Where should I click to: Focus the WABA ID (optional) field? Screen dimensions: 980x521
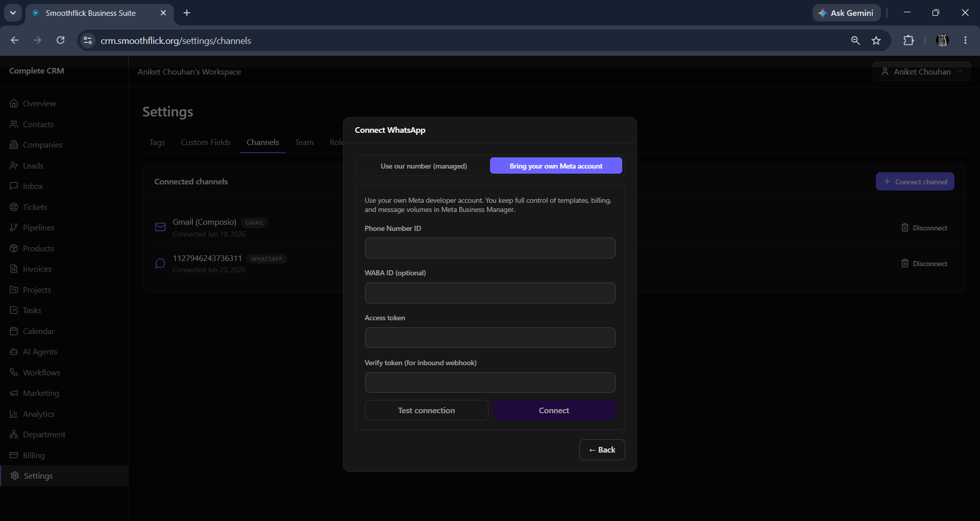490,293
